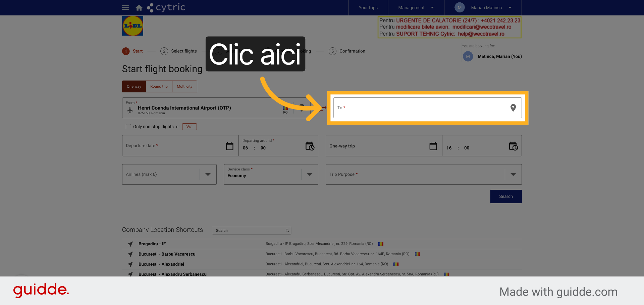The width and height of the screenshot is (644, 305).
Task: Click navigation arrow icon for Bucuresti - Alexandriei
Action: pyautogui.click(x=130, y=264)
